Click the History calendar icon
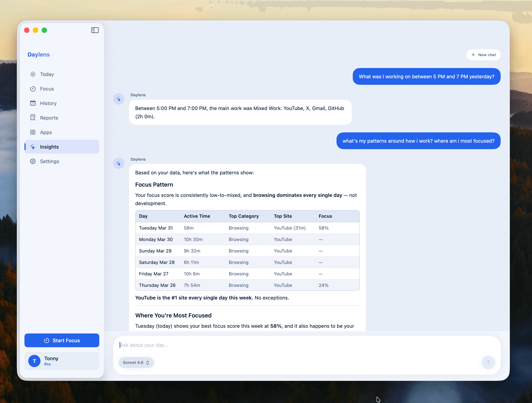This screenshot has width=532, height=403. click(33, 103)
